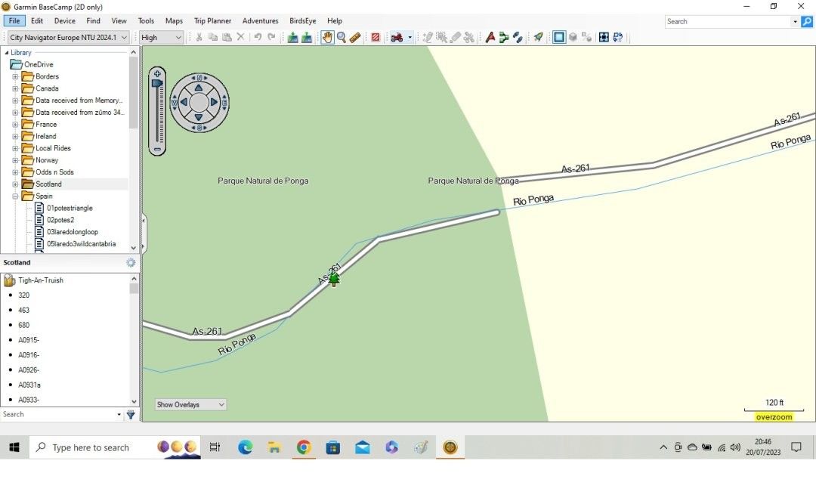This screenshot has width=816, height=504.
Task: Open Google Chrome from the taskbar
Action: (304, 447)
